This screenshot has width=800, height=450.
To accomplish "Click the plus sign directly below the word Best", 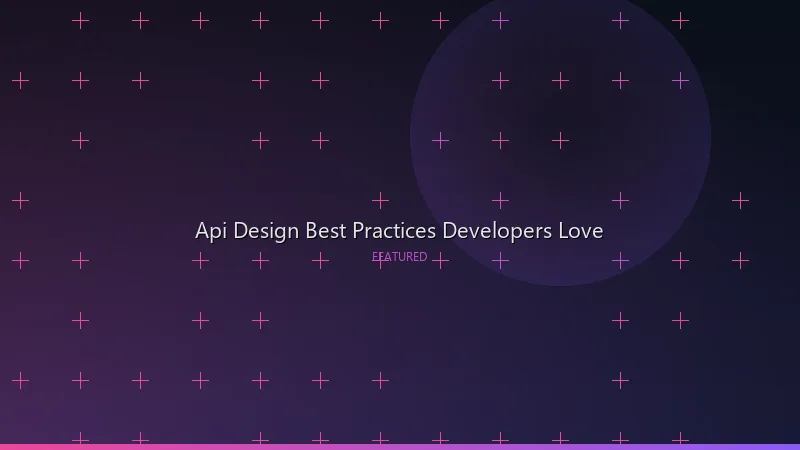I will coord(320,260).
